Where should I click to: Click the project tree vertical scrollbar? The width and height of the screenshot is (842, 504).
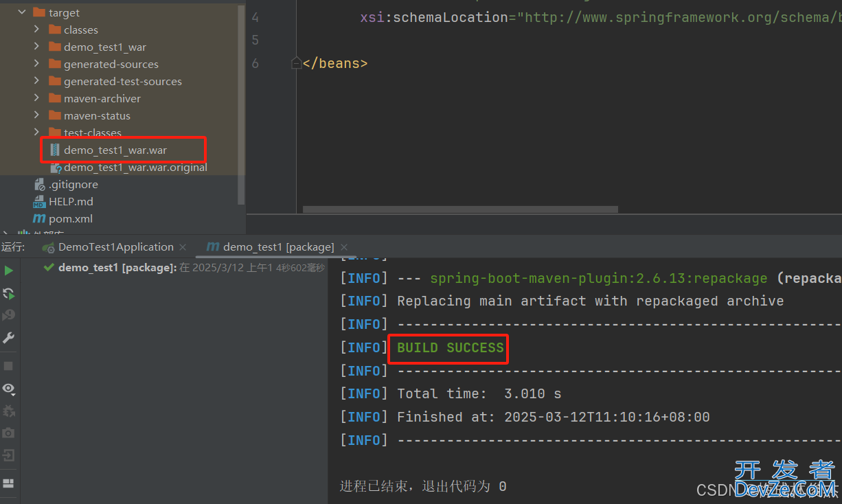241,104
